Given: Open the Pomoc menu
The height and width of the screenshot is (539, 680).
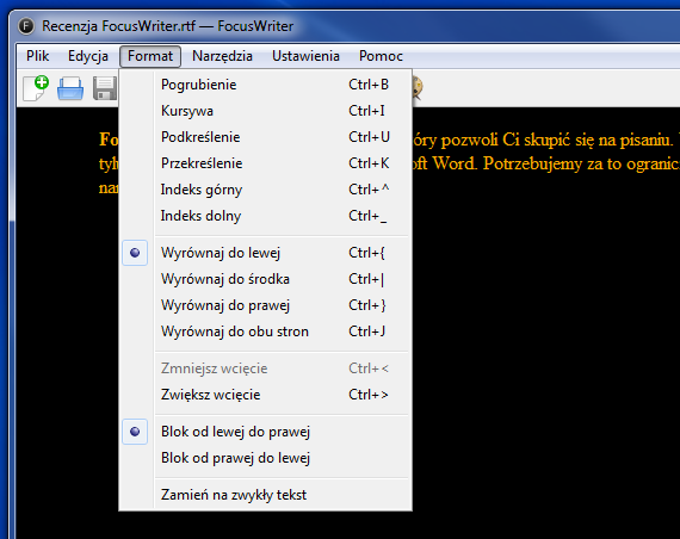Looking at the screenshot, I should (x=381, y=56).
